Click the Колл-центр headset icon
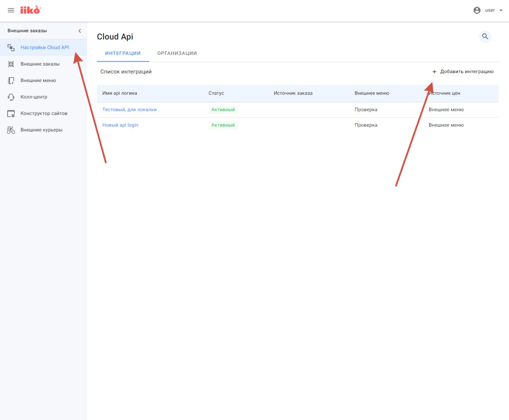This screenshot has height=420, width=509. pos(11,97)
